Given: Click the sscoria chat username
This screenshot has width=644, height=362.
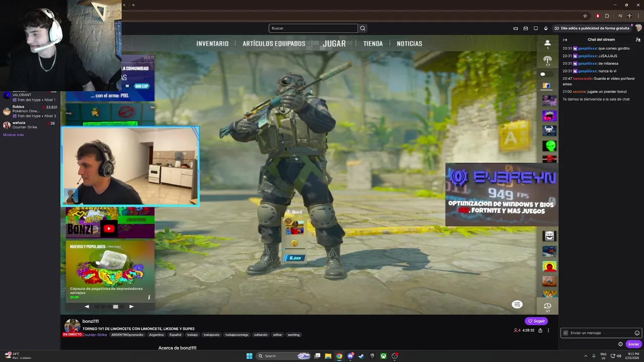Looking at the screenshot, I should 579,92.
